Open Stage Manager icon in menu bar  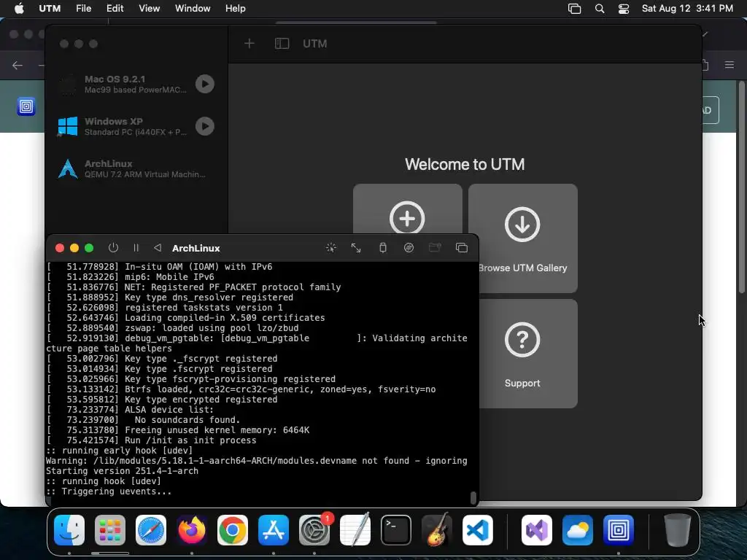575,9
